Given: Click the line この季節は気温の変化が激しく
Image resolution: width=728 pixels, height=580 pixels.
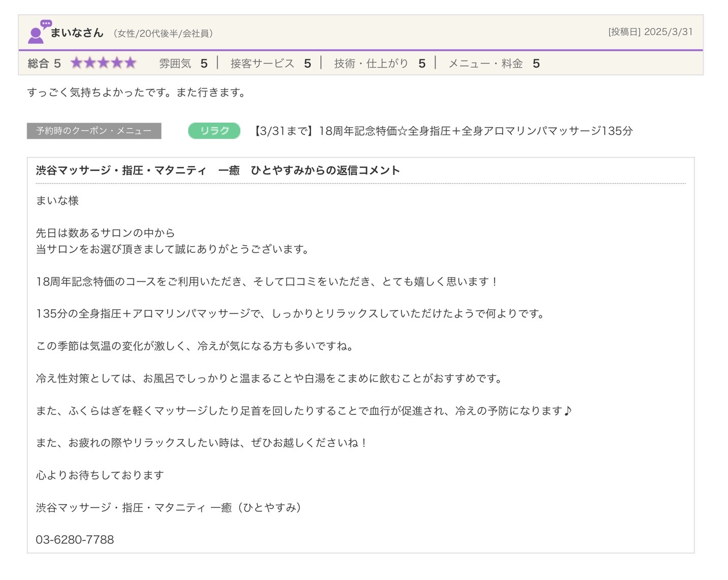Looking at the screenshot, I should tap(194, 346).
